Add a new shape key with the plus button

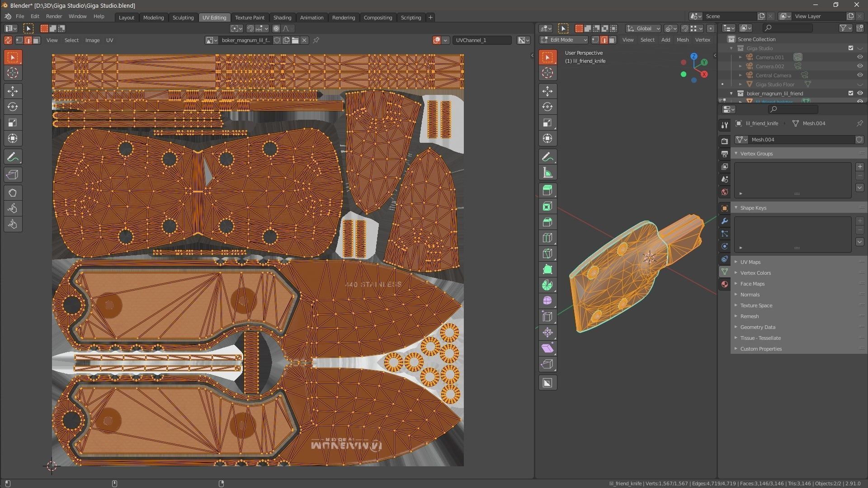(x=860, y=221)
